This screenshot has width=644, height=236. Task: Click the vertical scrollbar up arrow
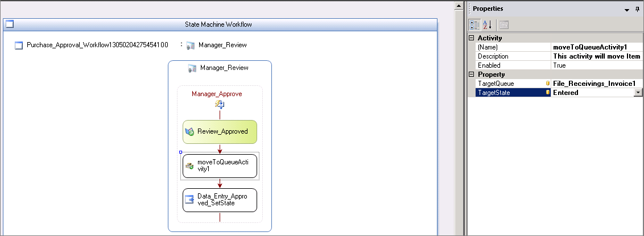click(458, 6)
